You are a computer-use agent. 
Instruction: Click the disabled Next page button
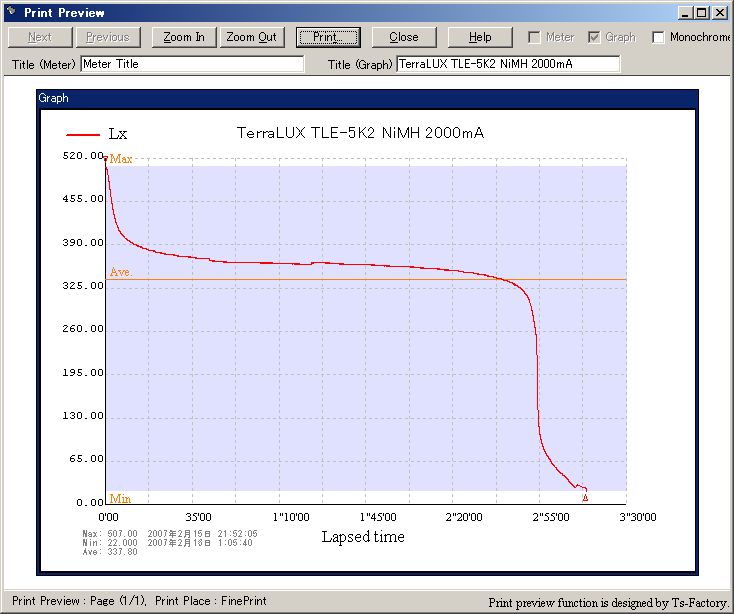[x=40, y=37]
